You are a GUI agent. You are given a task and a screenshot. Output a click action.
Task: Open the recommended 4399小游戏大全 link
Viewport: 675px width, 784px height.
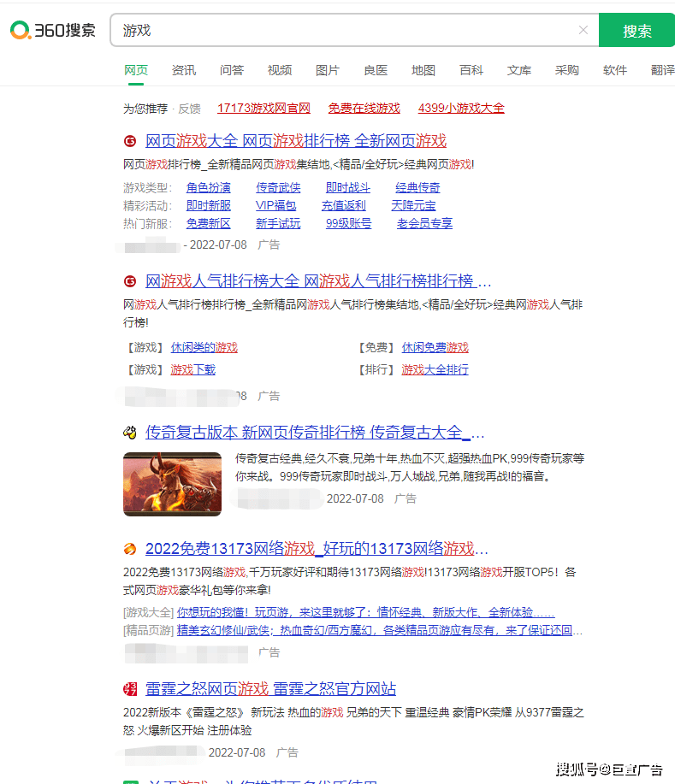[461, 108]
